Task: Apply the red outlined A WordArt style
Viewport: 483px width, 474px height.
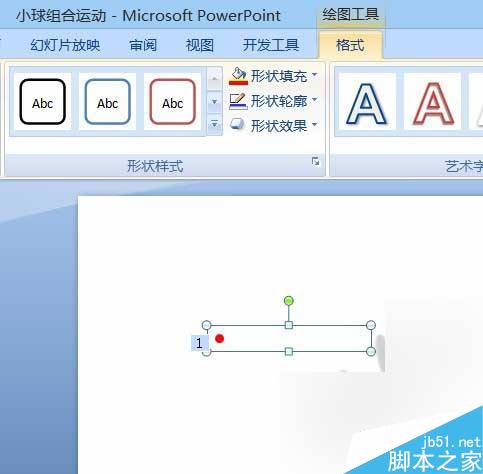Action: [x=432, y=102]
